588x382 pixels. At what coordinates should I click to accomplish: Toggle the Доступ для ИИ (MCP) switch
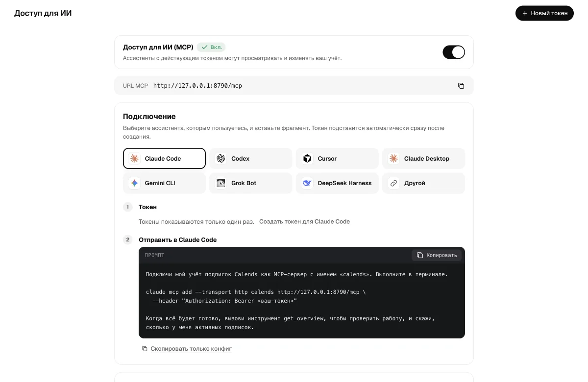pyautogui.click(x=454, y=52)
